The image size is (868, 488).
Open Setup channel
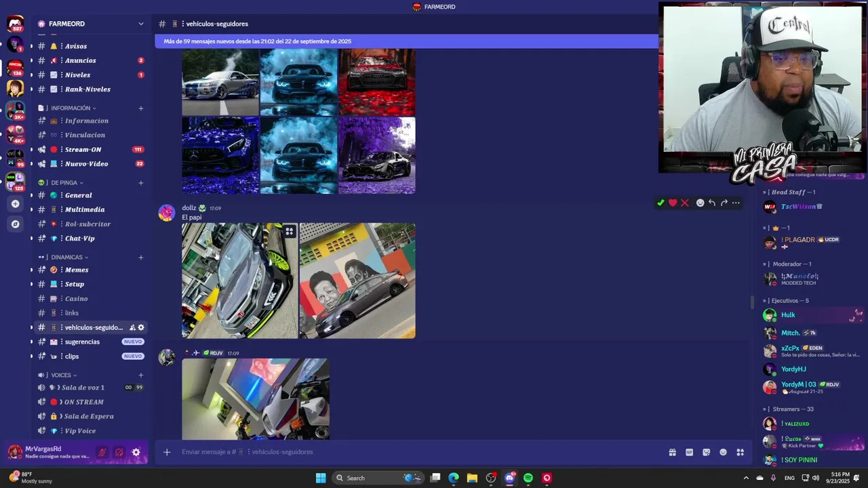click(91, 284)
